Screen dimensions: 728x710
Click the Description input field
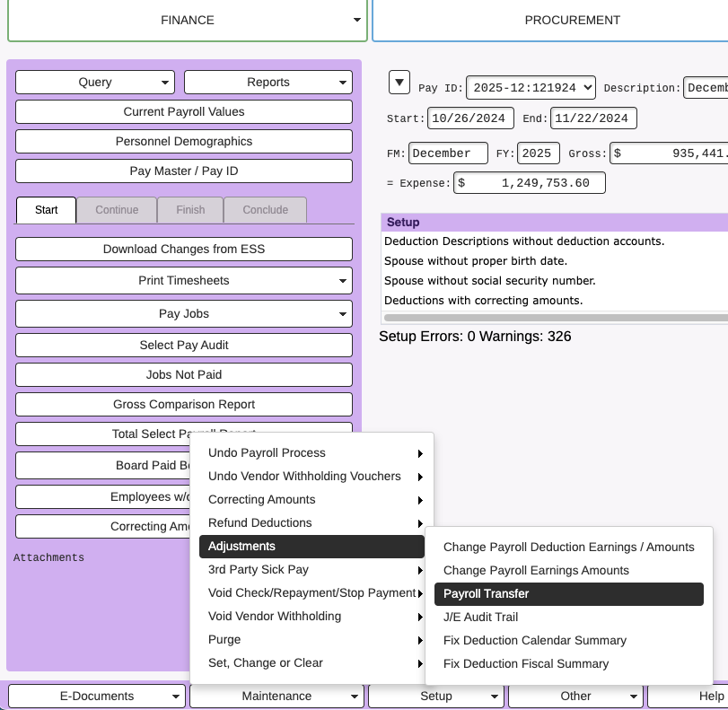706,88
